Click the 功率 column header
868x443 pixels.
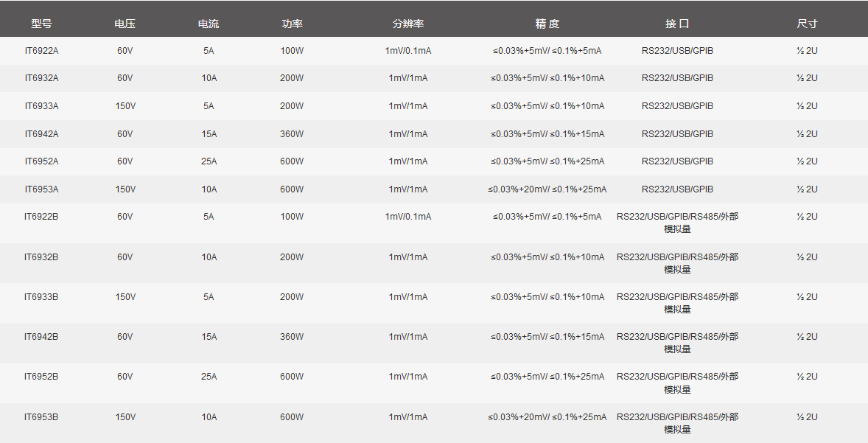pyautogui.click(x=292, y=24)
